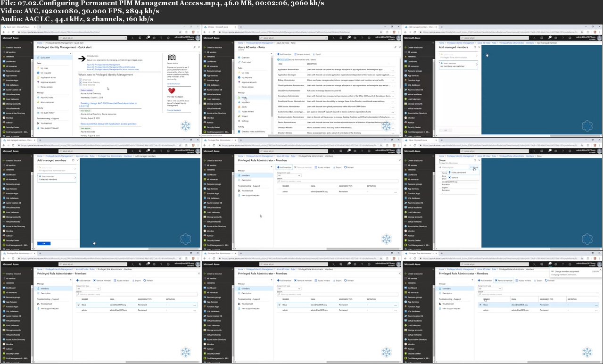Open Alerts in the Azure AD roles frame menu
Viewport: 603px width, 364px height.
tap(245, 107)
